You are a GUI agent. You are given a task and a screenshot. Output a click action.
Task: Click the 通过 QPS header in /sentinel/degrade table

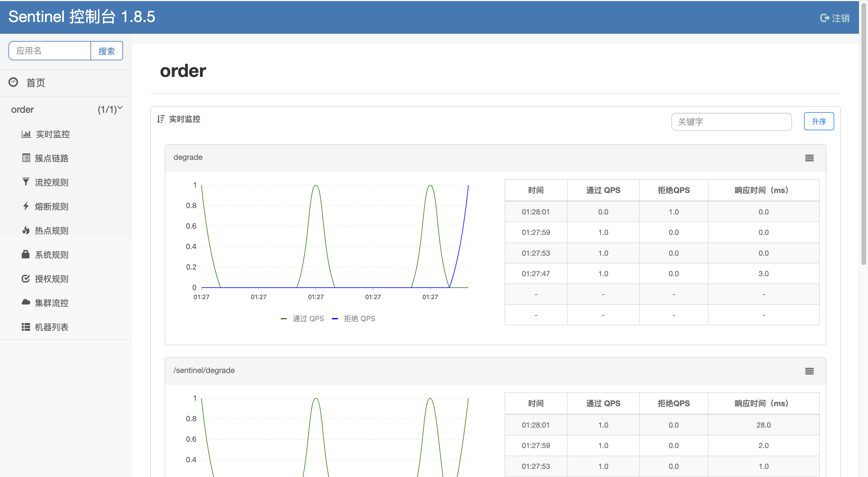point(603,403)
